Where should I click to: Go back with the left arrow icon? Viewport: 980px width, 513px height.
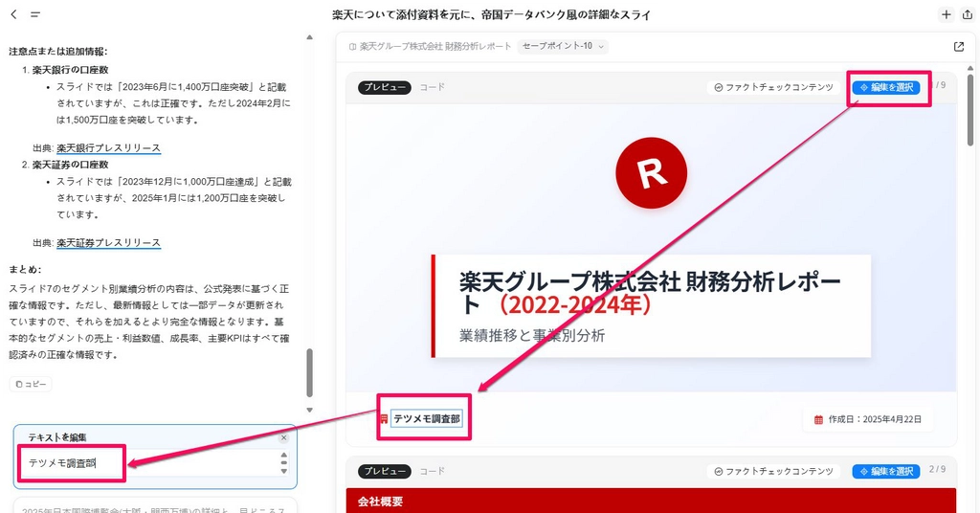[13, 14]
